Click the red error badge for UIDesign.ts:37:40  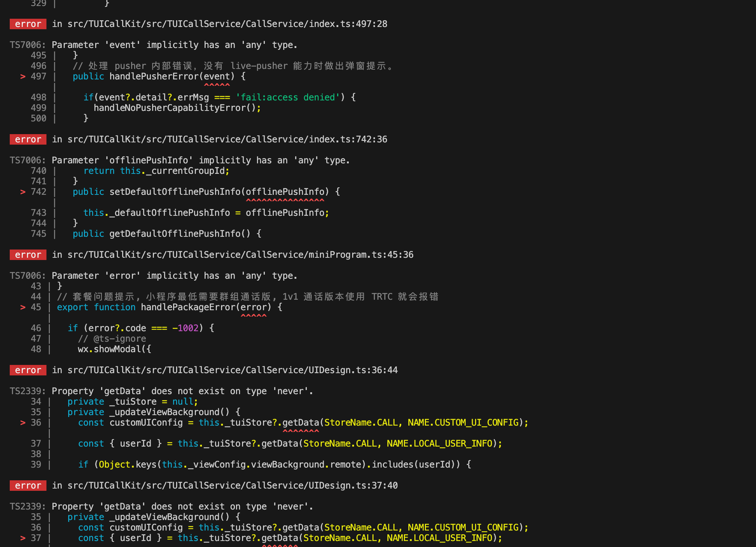click(x=28, y=486)
